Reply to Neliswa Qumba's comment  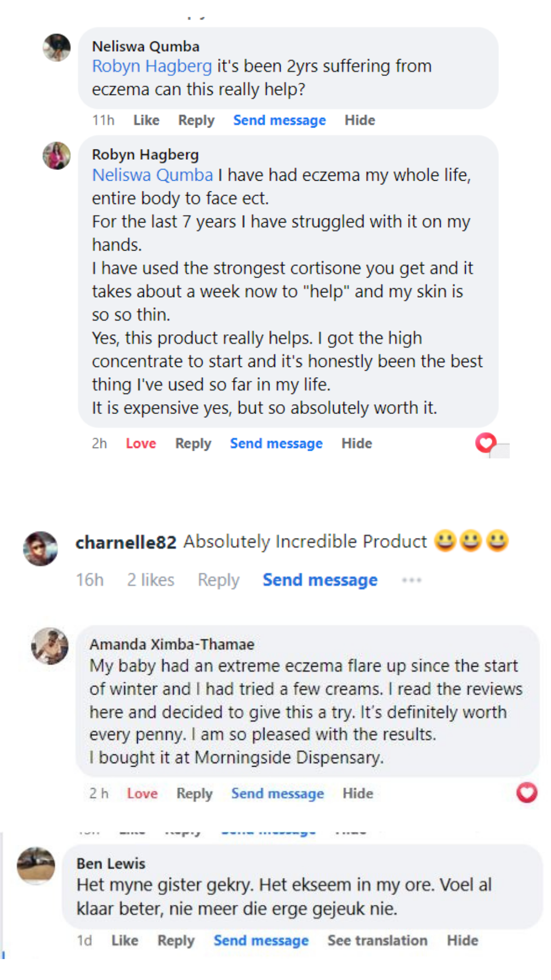click(x=196, y=120)
